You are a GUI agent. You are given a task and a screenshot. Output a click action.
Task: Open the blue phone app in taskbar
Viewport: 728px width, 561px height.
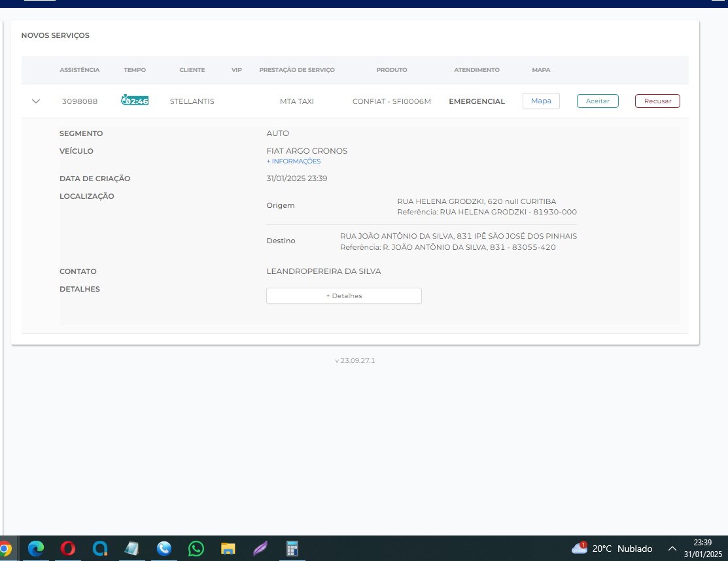[164, 549]
